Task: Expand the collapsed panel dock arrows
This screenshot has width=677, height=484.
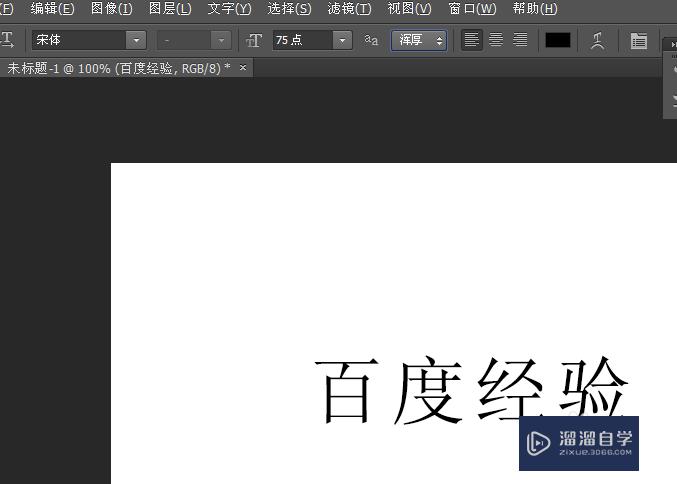Action: click(673, 44)
